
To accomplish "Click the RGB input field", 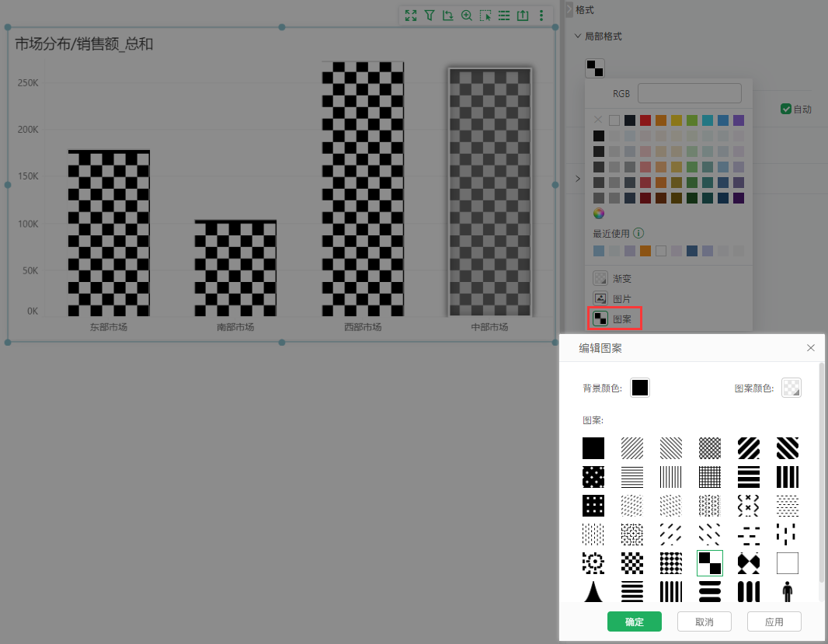I will (689, 93).
